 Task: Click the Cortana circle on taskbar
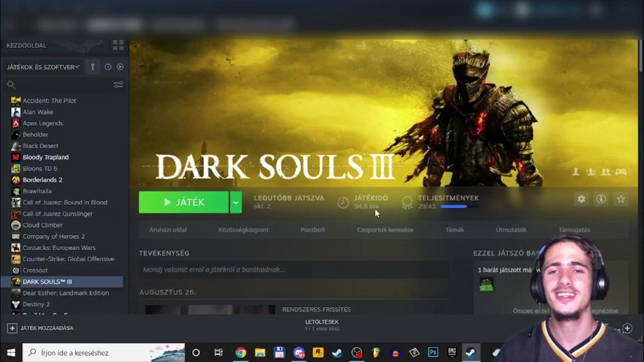196,352
